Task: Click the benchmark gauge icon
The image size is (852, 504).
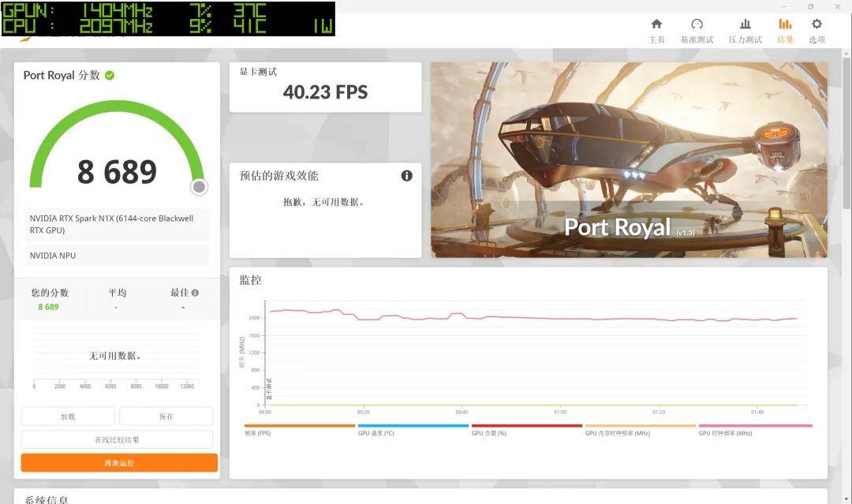Action: click(697, 24)
